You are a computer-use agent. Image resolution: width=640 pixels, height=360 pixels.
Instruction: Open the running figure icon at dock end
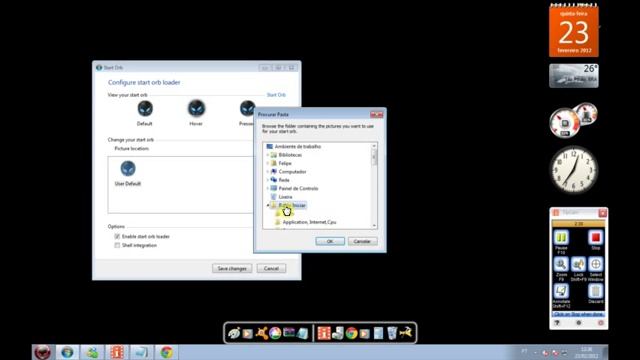coord(406,333)
